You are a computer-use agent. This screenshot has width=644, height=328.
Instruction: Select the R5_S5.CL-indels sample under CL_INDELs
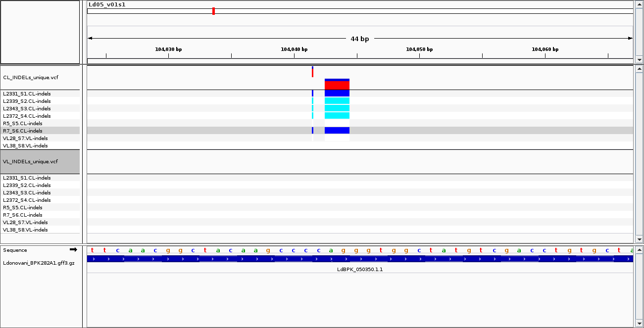[23, 123]
